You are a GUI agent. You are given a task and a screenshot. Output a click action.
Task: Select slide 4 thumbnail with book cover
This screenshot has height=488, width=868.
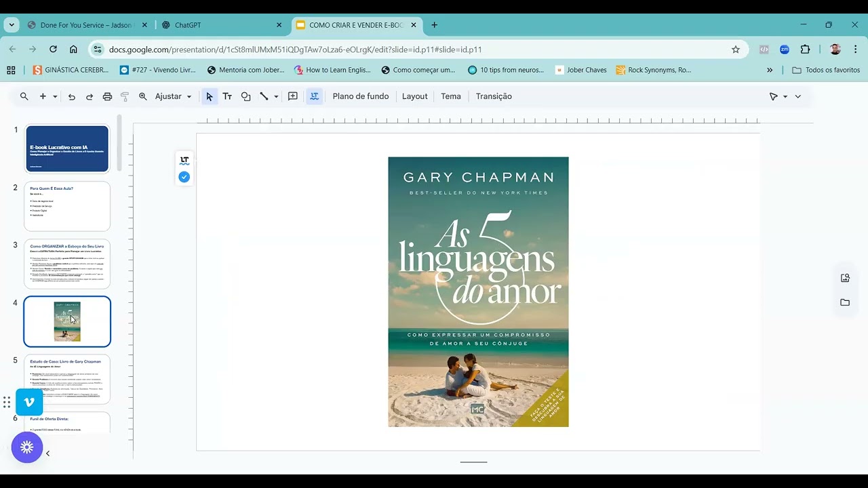67,321
